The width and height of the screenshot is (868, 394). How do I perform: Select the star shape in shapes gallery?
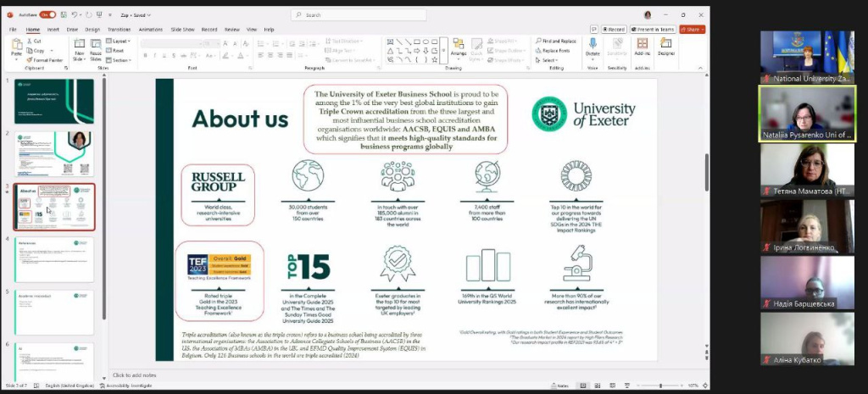pyautogui.click(x=435, y=59)
